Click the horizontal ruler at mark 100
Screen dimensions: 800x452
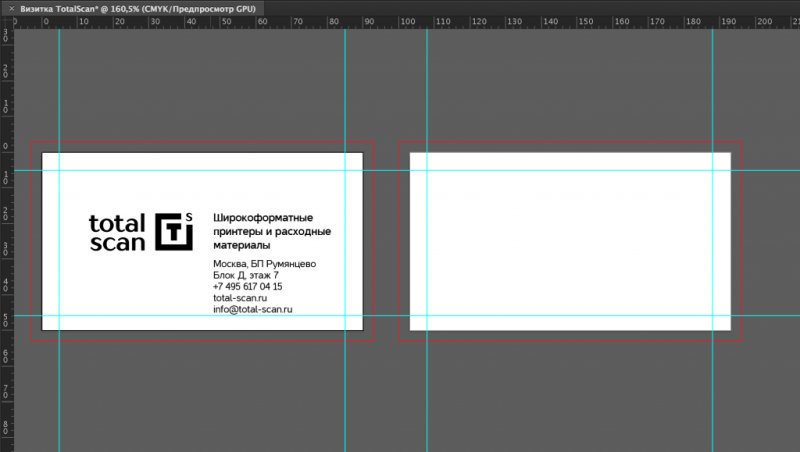(x=407, y=21)
